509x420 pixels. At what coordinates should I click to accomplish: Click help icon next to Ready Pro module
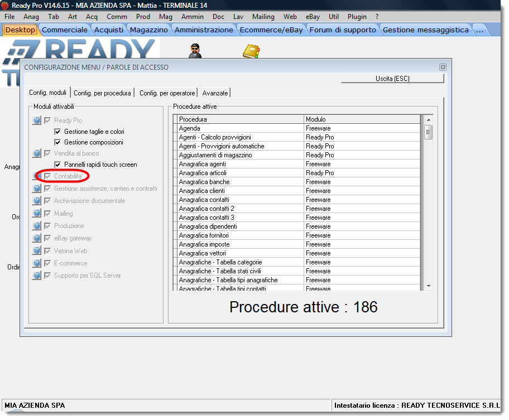point(37,120)
